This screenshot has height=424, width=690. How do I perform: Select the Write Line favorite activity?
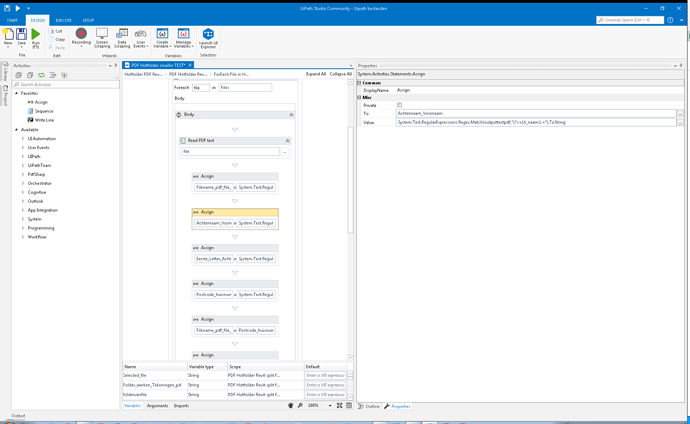pyautogui.click(x=40, y=120)
